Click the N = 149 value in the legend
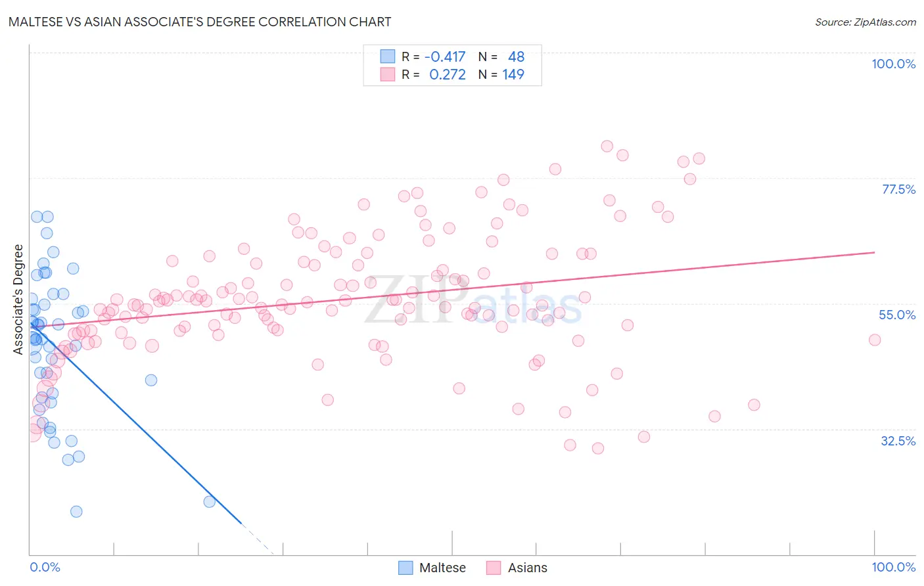924x586 pixels. pyautogui.click(x=501, y=74)
